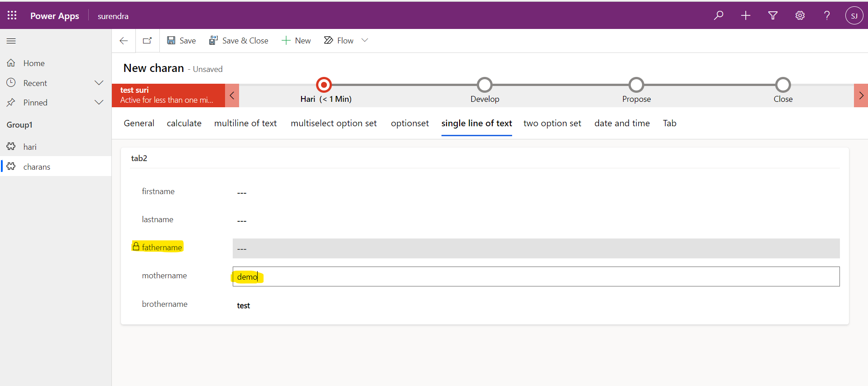Click the lock icon beside fathername
The image size is (868, 386).
tap(136, 246)
